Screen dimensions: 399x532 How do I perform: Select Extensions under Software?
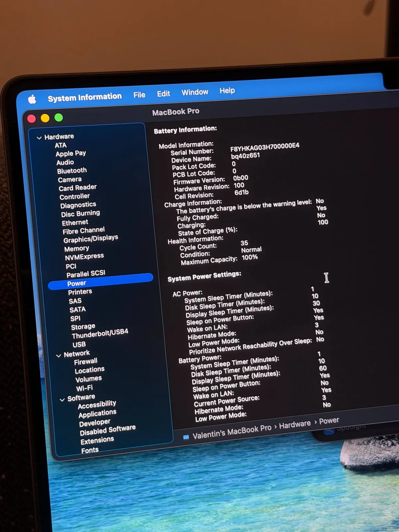[97, 441]
